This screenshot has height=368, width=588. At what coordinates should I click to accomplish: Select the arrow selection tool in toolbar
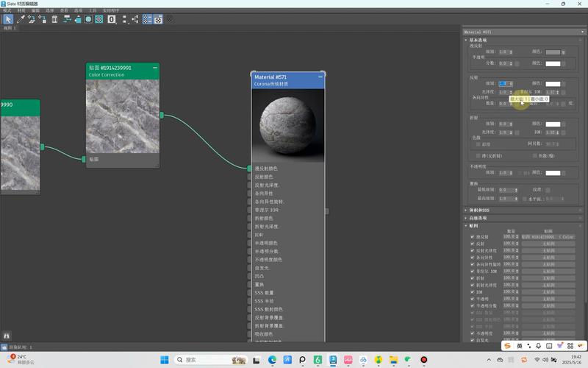click(x=8, y=19)
